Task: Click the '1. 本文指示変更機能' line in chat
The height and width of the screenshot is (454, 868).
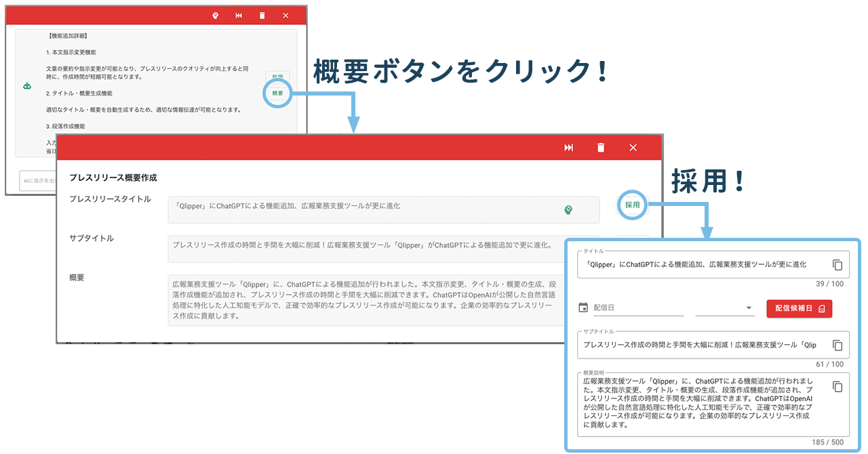Action: pyautogui.click(x=71, y=52)
